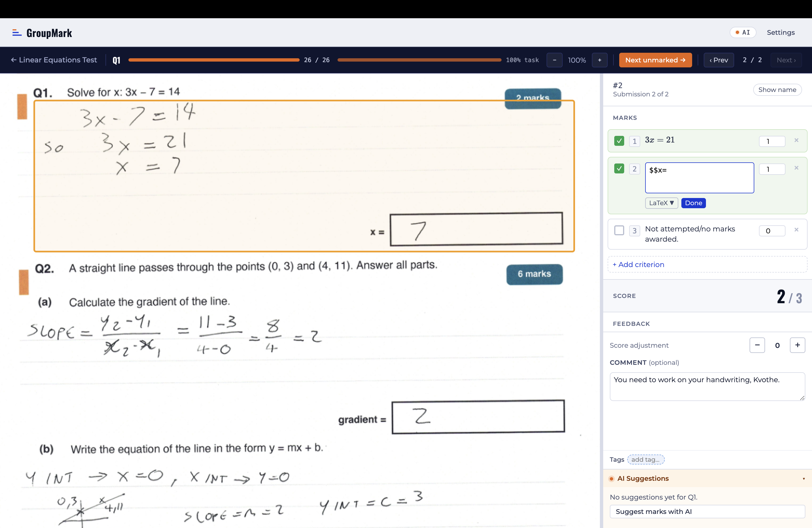
Task: Collapse the AI Suggestions section
Action: tap(803, 479)
